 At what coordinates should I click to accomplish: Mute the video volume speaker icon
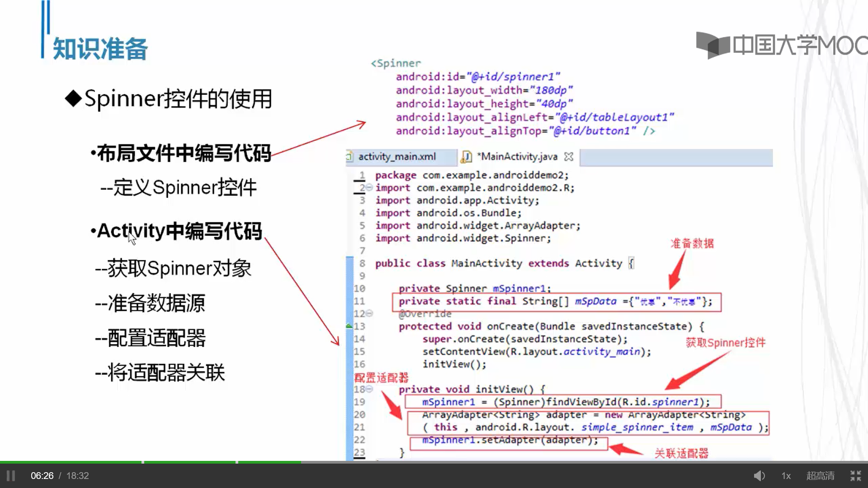(759, 476)
